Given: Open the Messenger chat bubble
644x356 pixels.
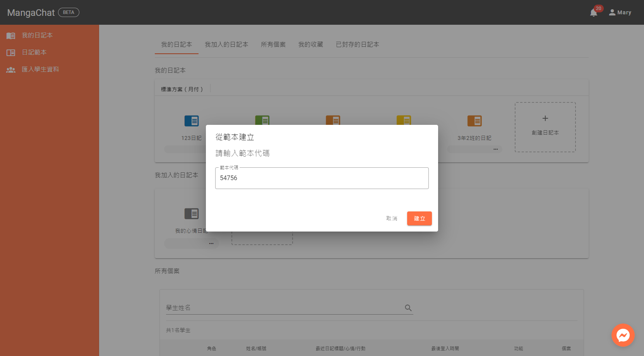Looking at the screenshot, I should coord(623,335).
